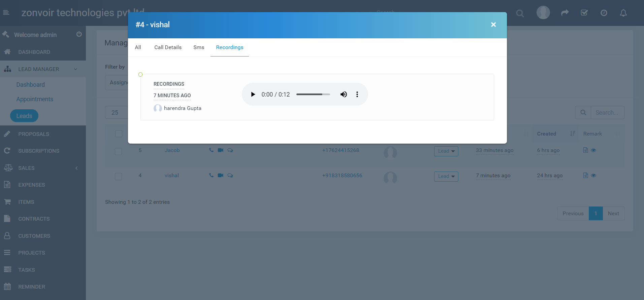Tick the checkbox for Jacob row
644x300 pixels.
[x=119, y=151]
